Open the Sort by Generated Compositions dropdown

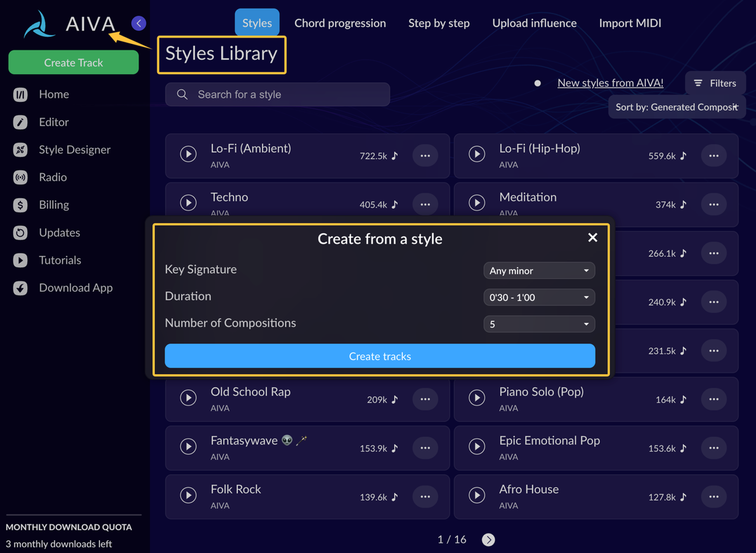[x=677, y=107]
